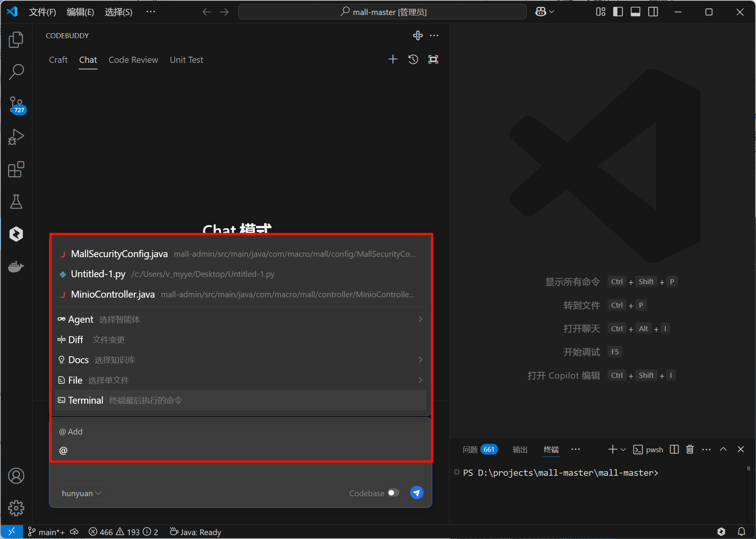Viewport: 756px width, 539px height.
Task: Click the CodeBuddy panel move icon
Action: [x=418, y=35]
